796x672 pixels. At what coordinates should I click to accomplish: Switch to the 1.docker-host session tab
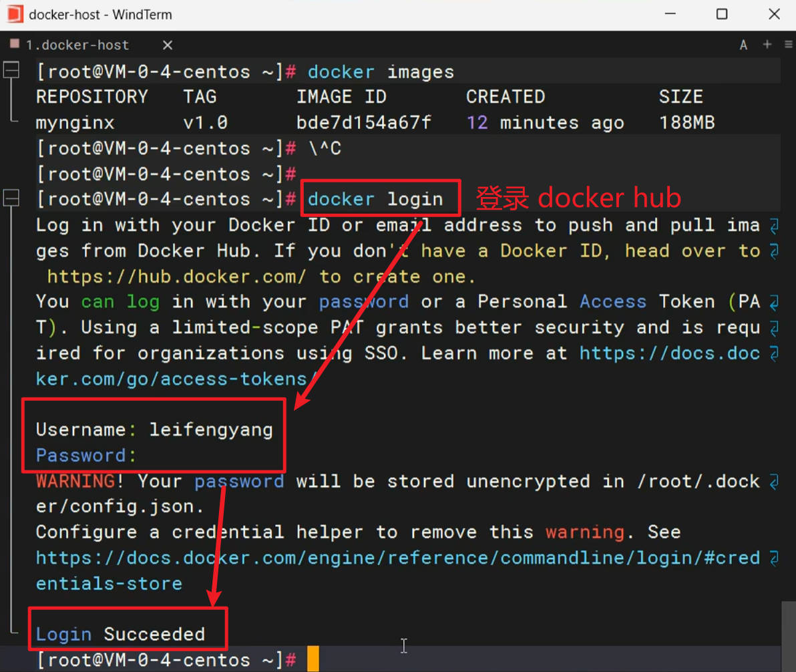tap(77, 45)
